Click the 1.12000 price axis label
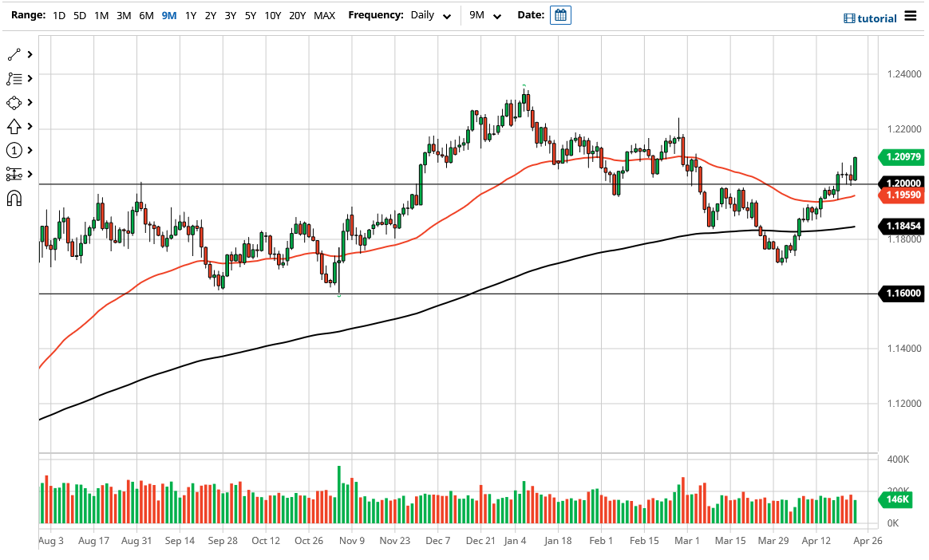Screen dimensions: 929x560 tap(904, 404)
